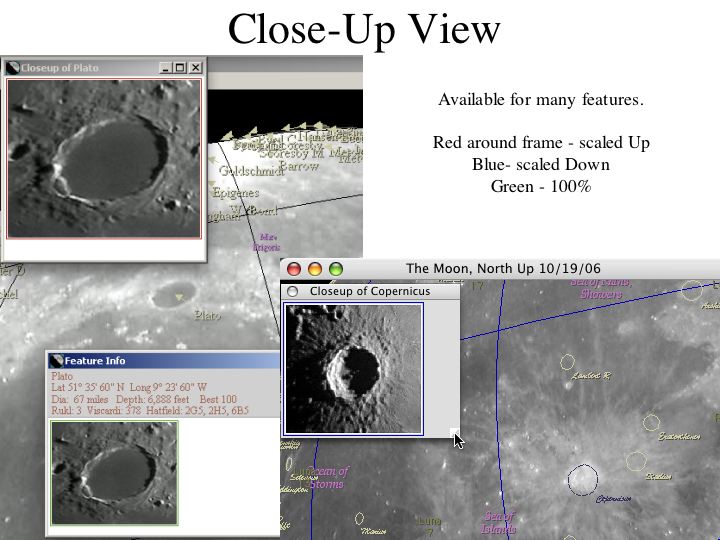Close the Closeup of Plato window
The width and height of the screenshot is (720, 540).
click(196, 68)
